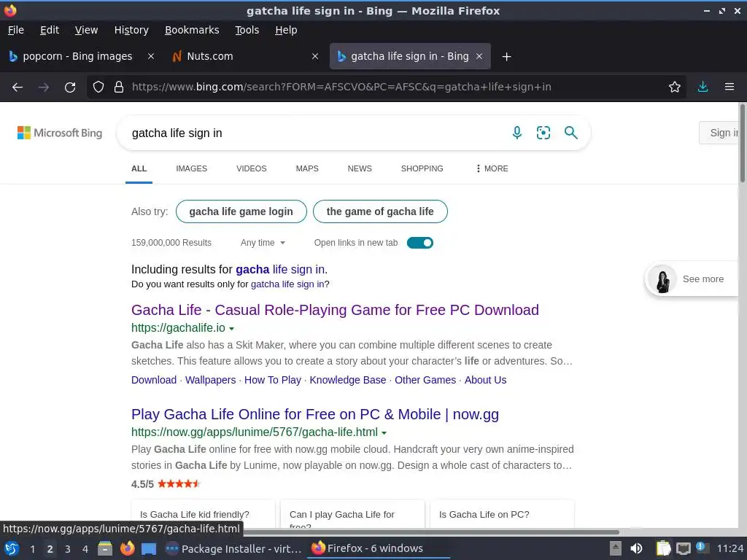
Task: Open the How To Play sitelink
Action: pos(273,380)
